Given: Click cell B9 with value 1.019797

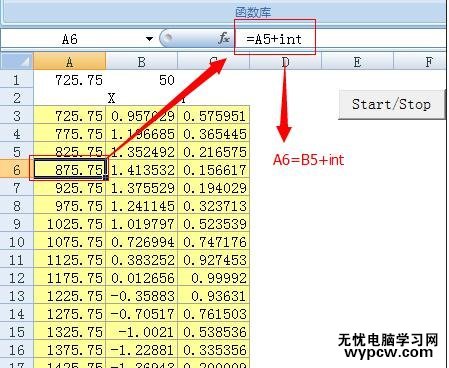Looking at the screenshot, I should click(x=142, y=224).
